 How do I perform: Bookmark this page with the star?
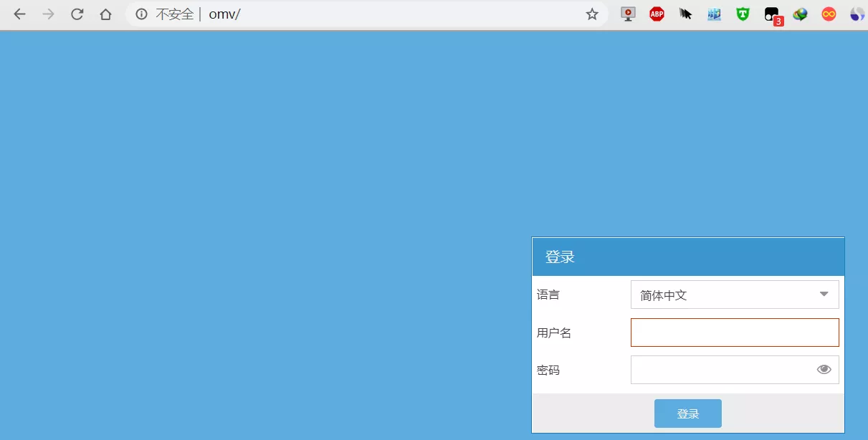tap(591, 14)
